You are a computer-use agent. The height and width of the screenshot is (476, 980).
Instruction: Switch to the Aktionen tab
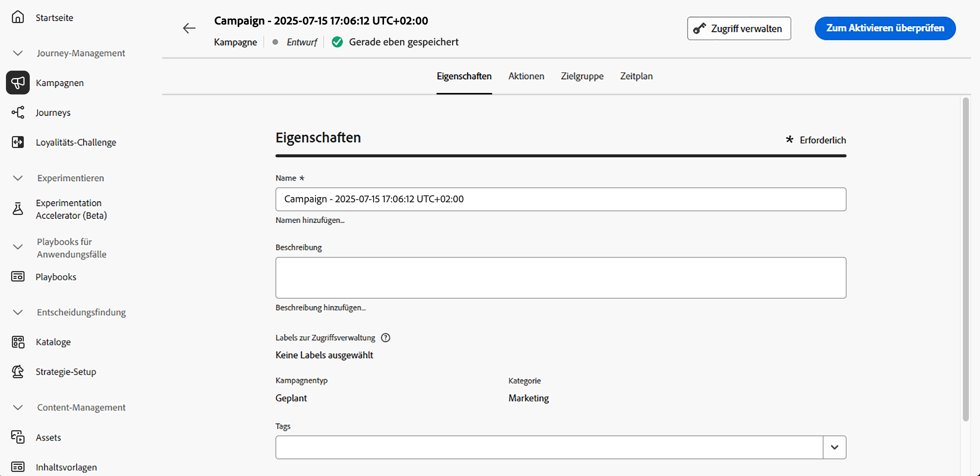[x=526, y=76]
